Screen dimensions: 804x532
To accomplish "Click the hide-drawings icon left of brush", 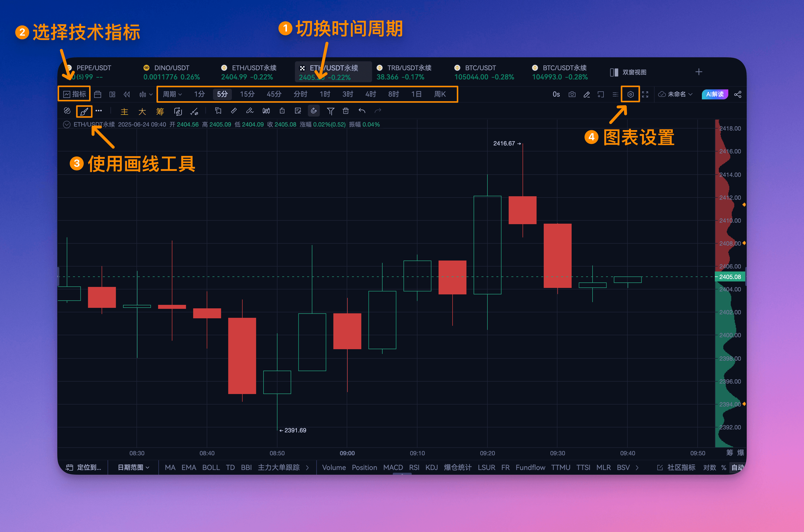I will 67,111.
